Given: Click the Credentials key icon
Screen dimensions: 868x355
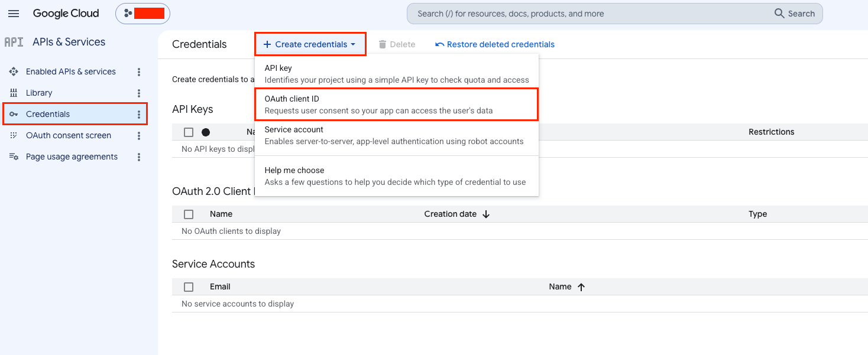Looking at the screenshot, I should point(14,114).
